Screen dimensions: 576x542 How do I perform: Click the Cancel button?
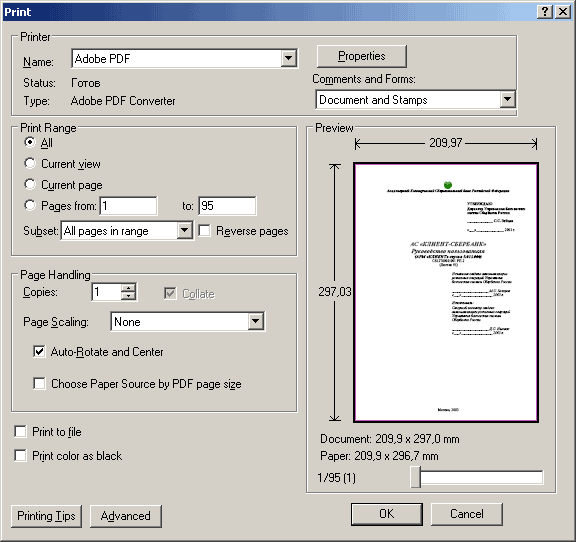pos(467,514)
